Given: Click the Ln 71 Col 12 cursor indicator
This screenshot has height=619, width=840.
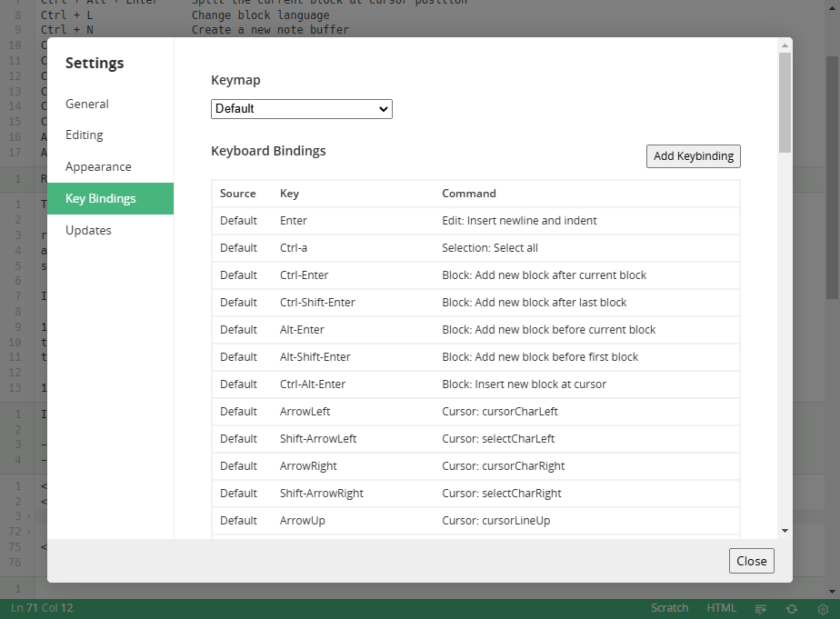Looking at the screenshot, I should pyautogui.click(x=42, y=608).
